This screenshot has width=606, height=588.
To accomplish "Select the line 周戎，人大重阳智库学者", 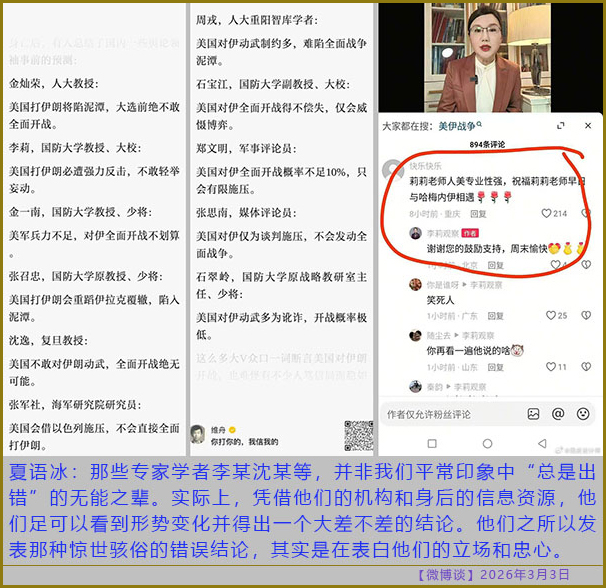I will click(x=257, y=20).
